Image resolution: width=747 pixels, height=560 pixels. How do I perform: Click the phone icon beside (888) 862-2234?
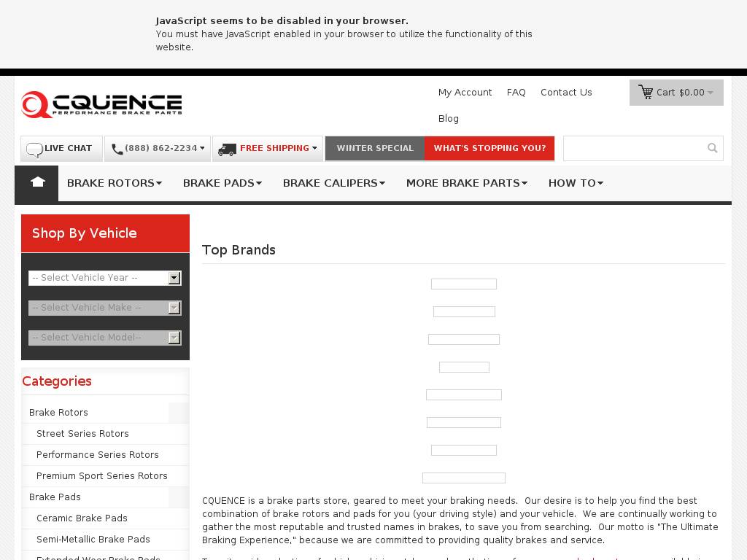tap(117, 149)
